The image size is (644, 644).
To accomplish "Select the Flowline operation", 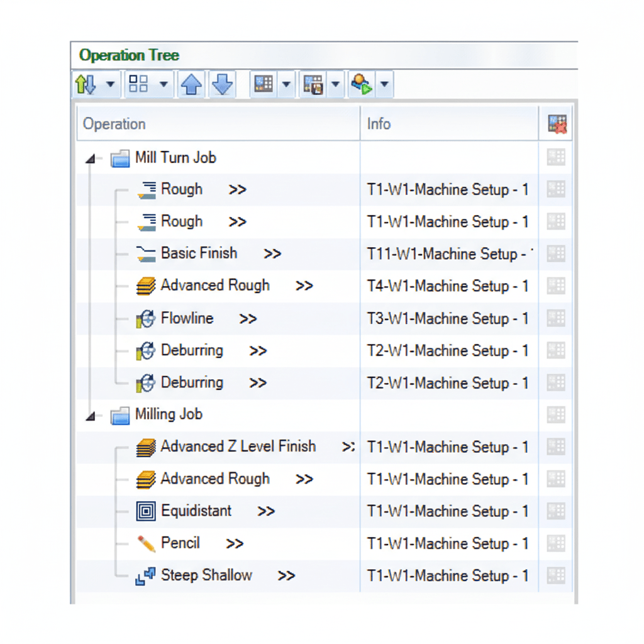I will pyautogui.click(x=187, y=318).
